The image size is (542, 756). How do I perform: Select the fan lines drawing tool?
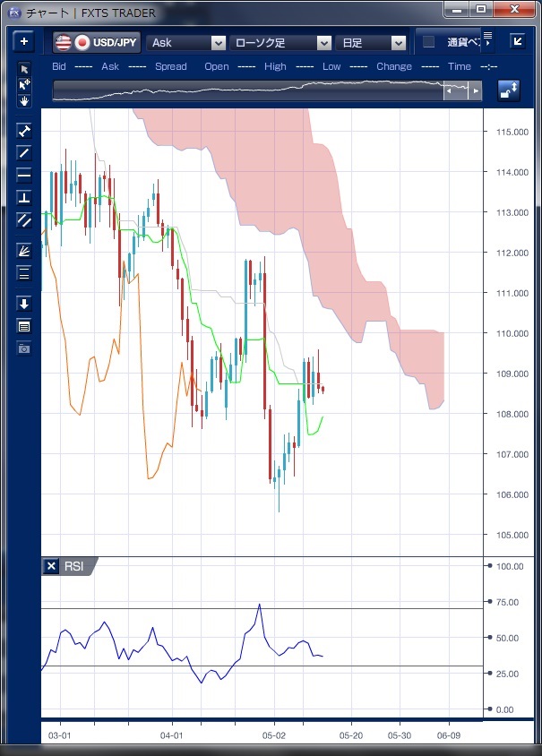click(24, 251)
